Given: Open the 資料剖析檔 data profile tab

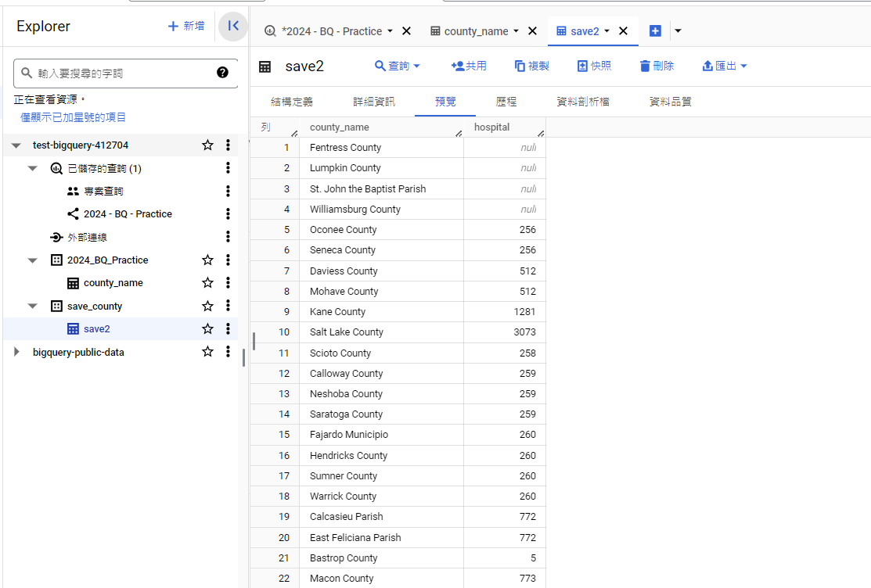Looking at the screenshot, I should point(583,102).
